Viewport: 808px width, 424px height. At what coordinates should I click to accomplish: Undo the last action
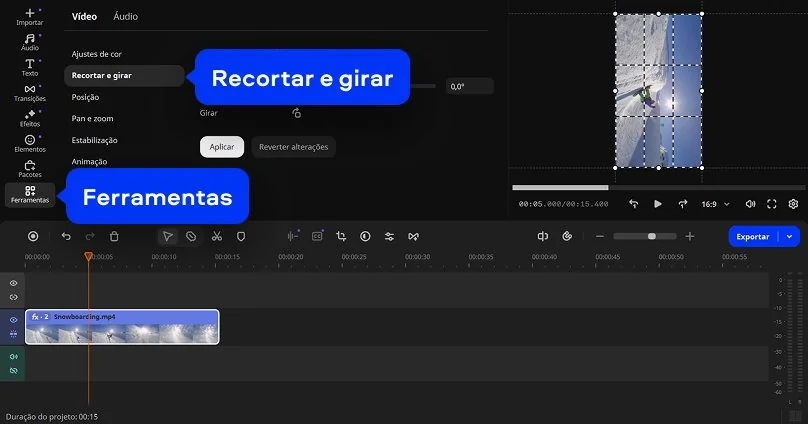pos(66,236)
